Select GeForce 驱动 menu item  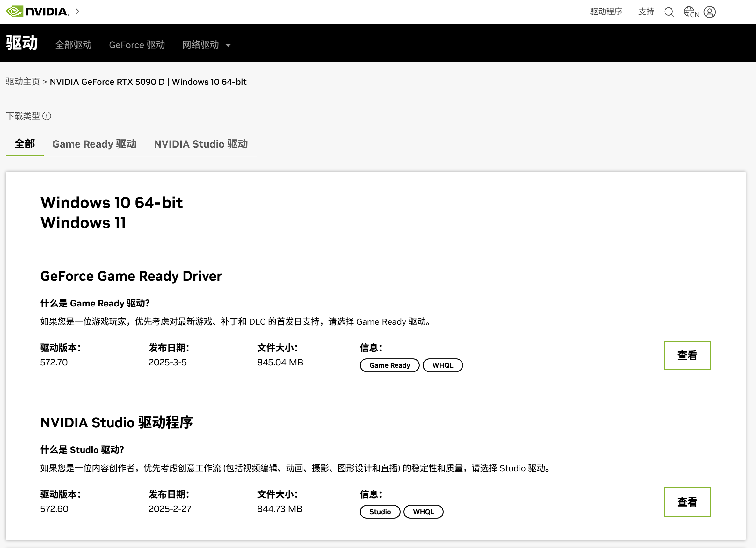coord(137,45)
